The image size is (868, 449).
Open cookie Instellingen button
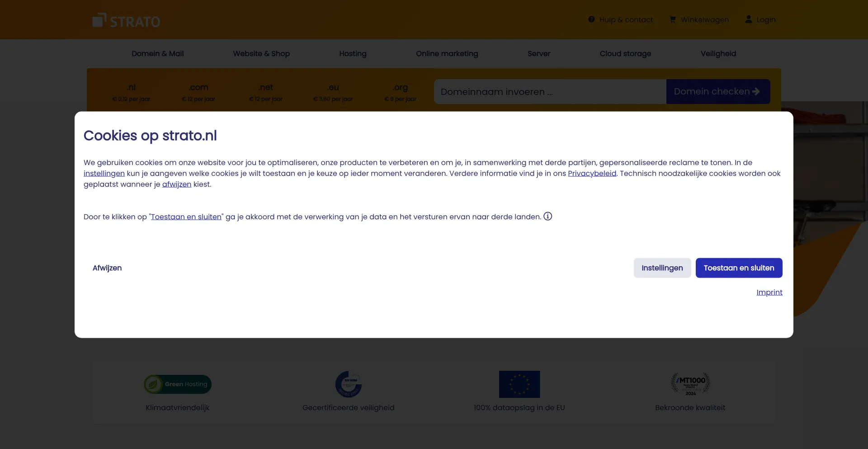[662, 268]
